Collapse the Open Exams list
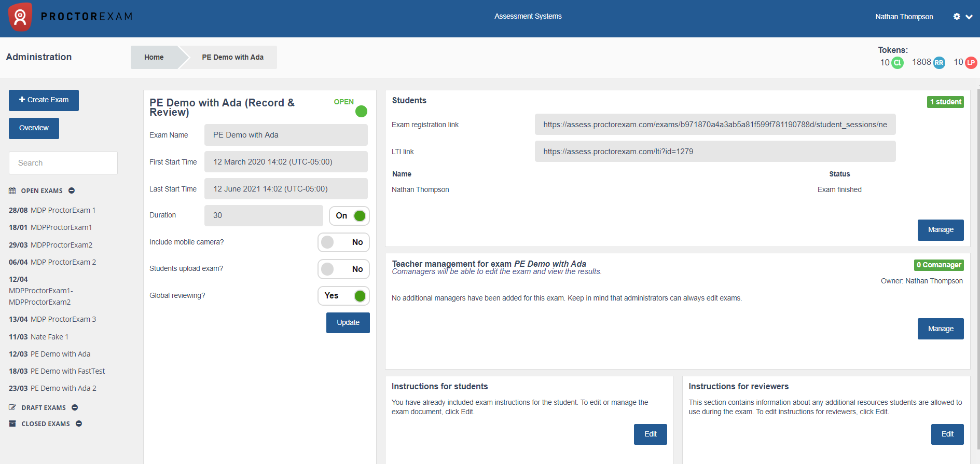The image size is (980, 464). coord(72,190)
